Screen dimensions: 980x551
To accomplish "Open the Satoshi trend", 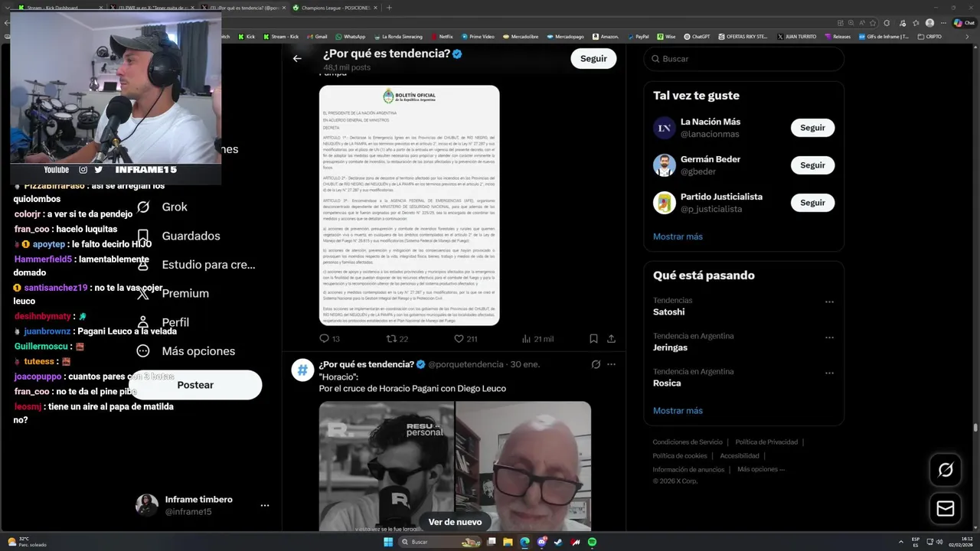I will pyautogui.click(x=668, y=312).
